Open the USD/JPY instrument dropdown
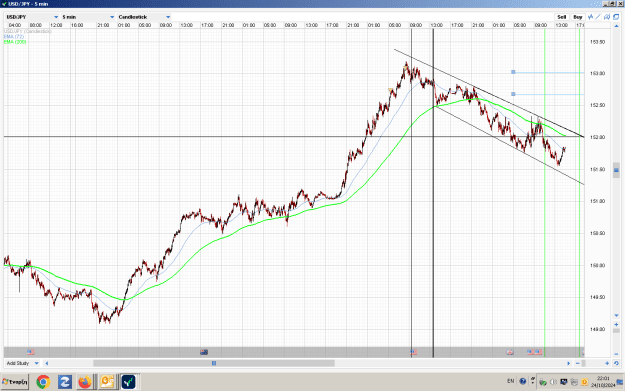Viewport: 625px width, 391px height. click(32, 17)
